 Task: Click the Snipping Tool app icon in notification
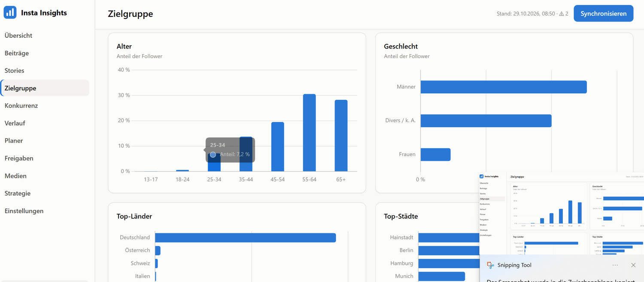(490, 265)
